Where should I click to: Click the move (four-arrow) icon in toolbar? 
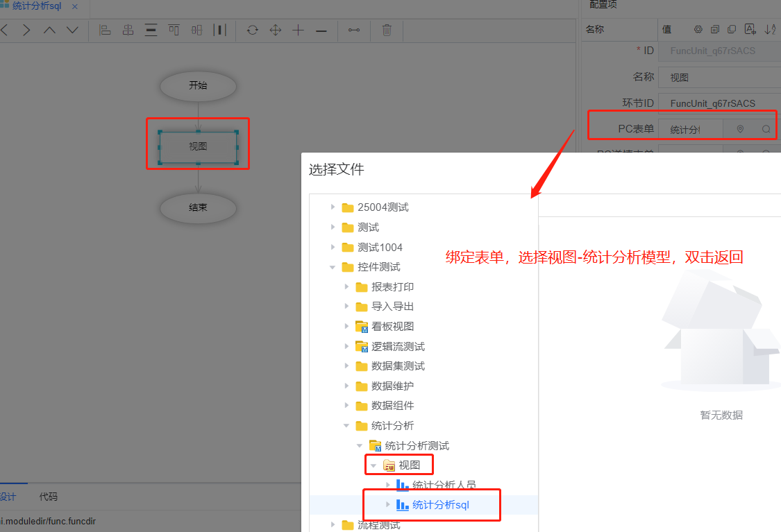276,30
